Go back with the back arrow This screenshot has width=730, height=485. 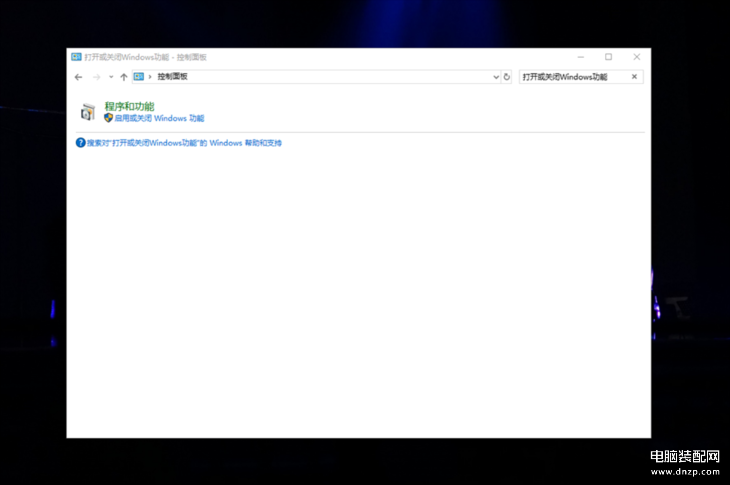point(78,77)
